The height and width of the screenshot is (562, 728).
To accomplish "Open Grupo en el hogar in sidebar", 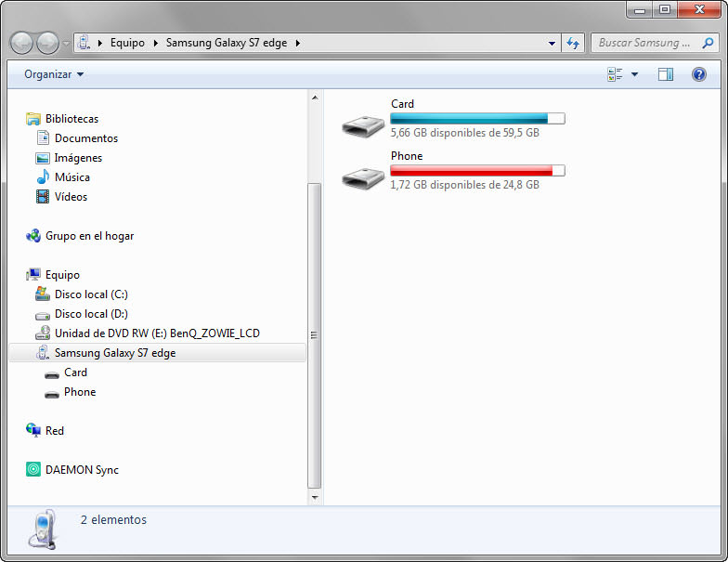I will (x=89, y=236).
